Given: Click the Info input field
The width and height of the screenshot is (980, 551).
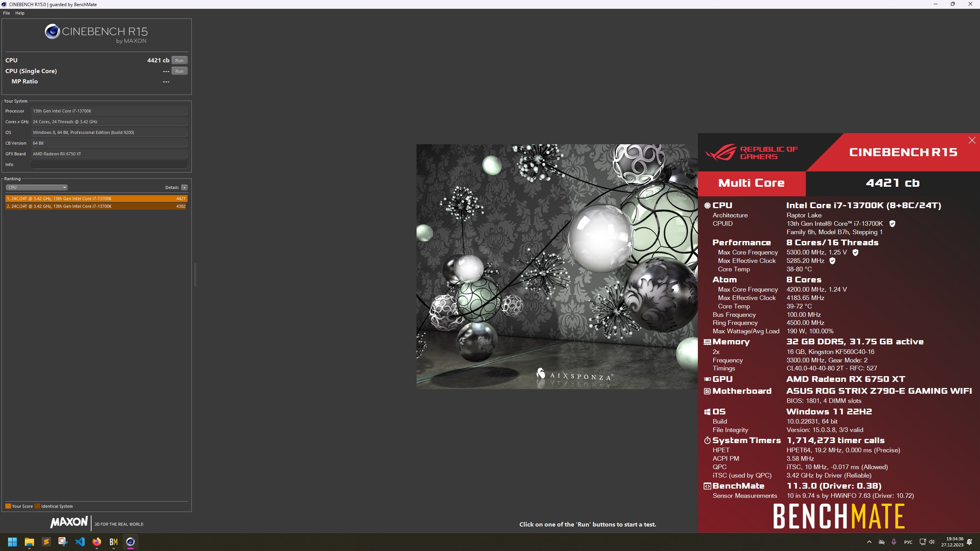Looking at the screenshot, I should (109, 165).
